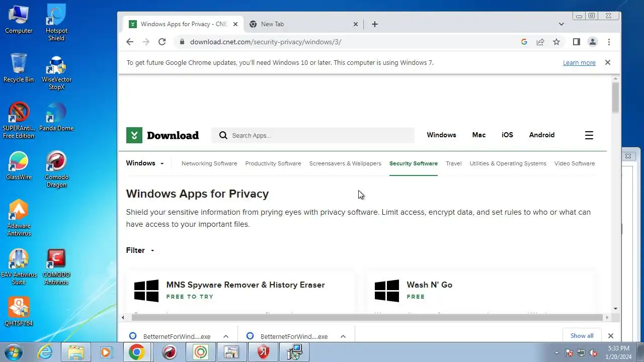Open Video Software category
This screenshot has height=362, width=644.
[x=575, y=163]
